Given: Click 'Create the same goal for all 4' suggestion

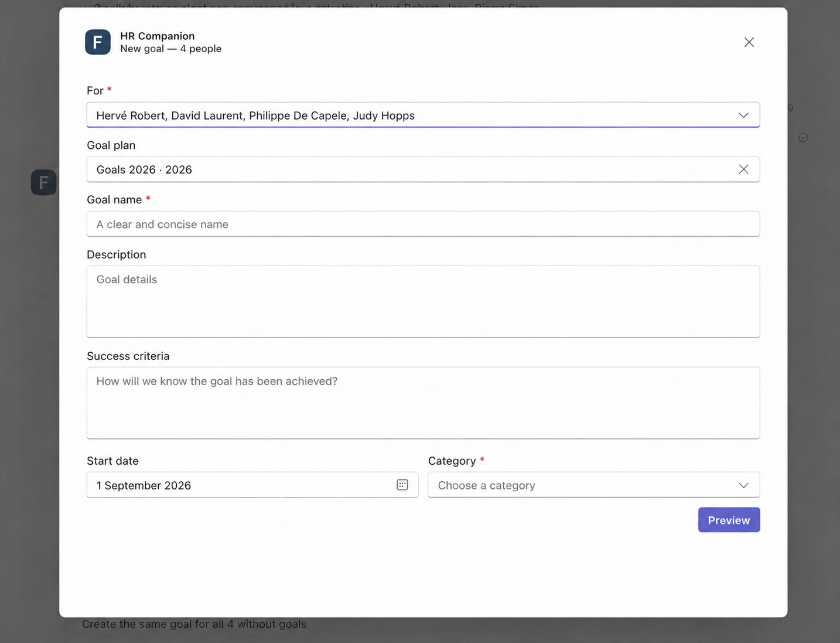Looking at the screenshot, I should pyautogui.click(x=194, y=624).
